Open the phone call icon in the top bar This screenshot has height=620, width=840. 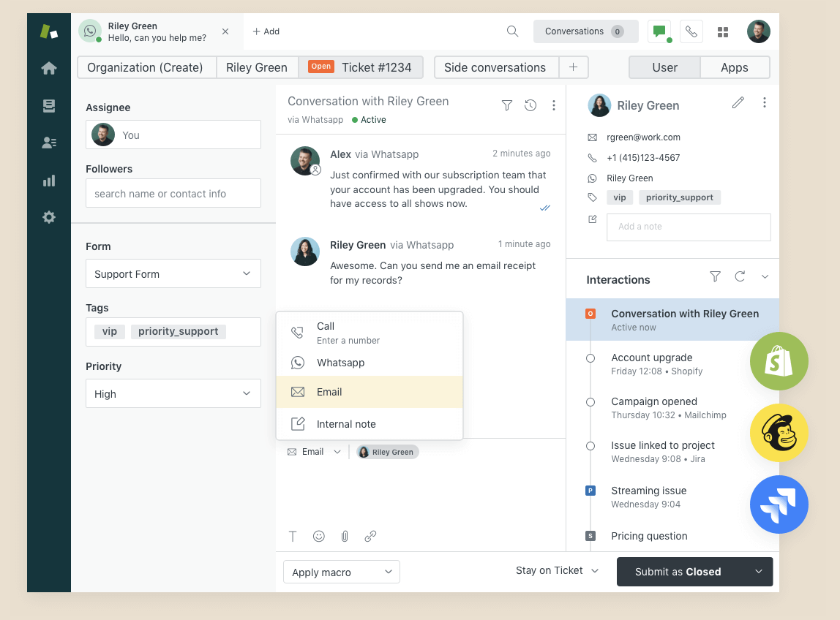coord(691,31)
